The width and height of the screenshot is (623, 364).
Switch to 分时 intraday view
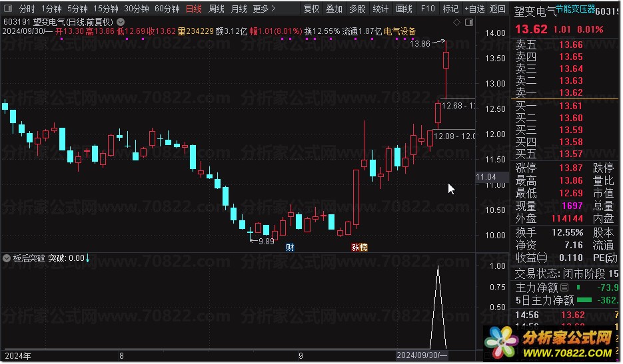tap(27, 9)
